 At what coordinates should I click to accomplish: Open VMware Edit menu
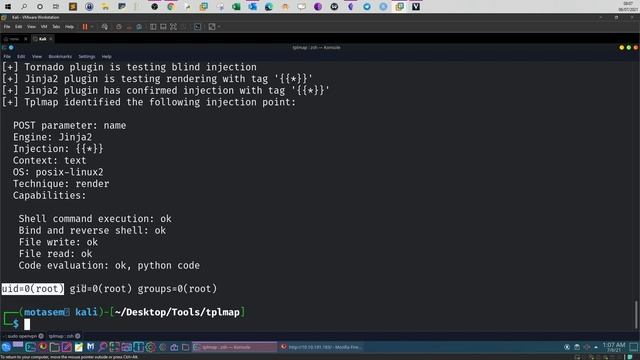click(19, 27)
